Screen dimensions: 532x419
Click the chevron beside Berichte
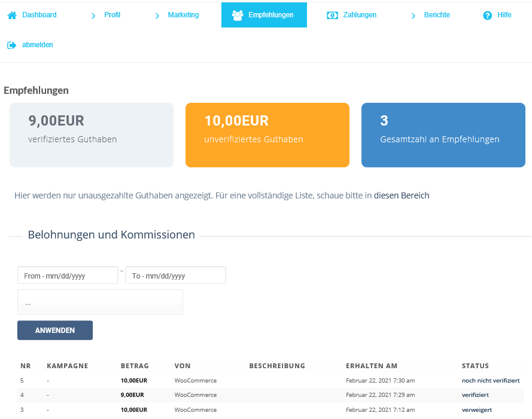point(414,16)
